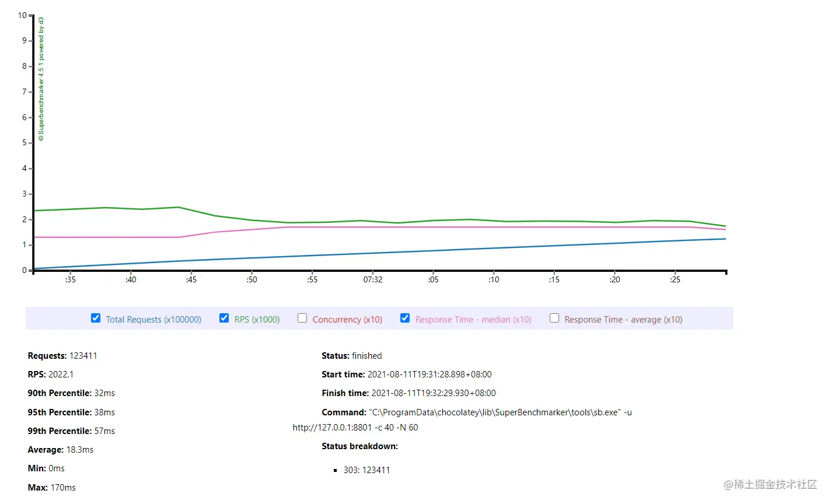The width and height of the screenshot is (831, 504).
Task: Click the 303: 123411 status item
Action: coord(366,470)
